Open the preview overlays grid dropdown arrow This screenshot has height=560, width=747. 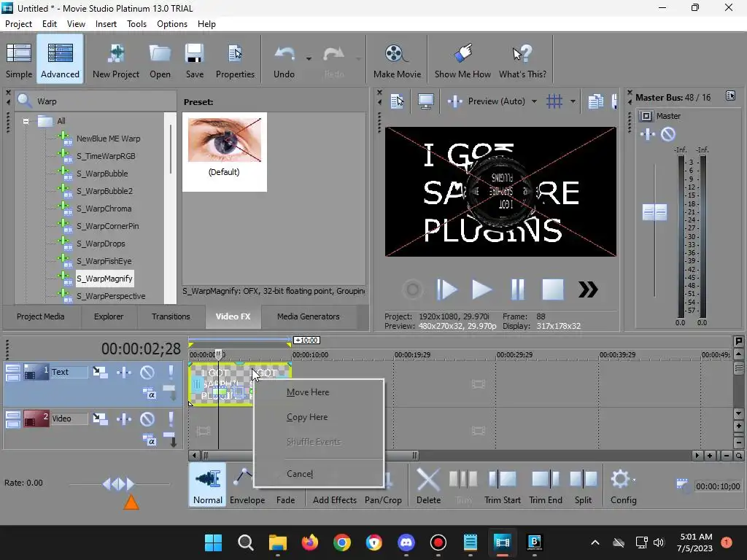point(573,101)
